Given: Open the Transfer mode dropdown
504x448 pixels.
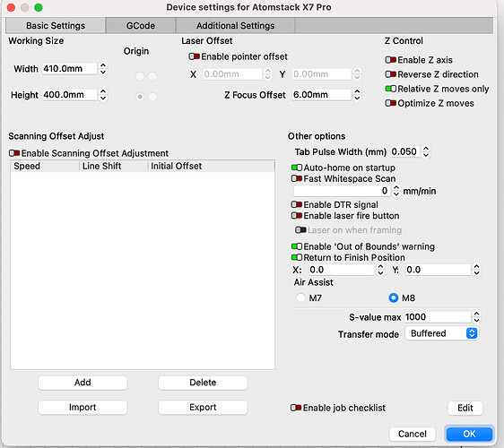Looking at the screenshot, I should pos(441,333).
